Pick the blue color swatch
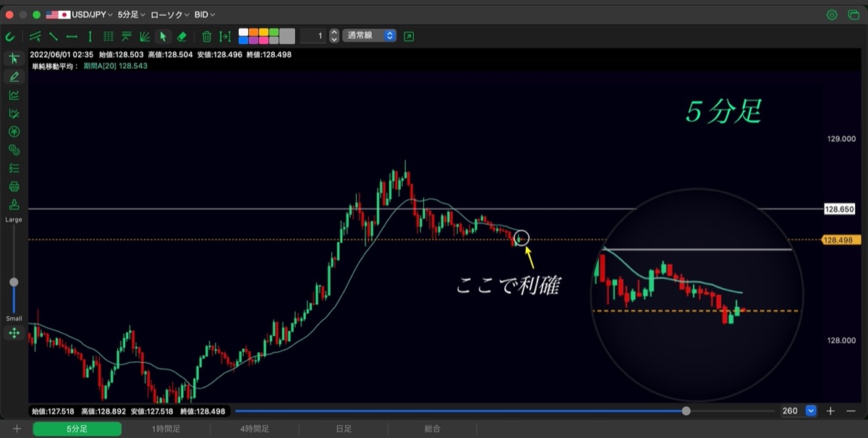The width and height of the screenshot is (868, 438). tap(243, 40)
